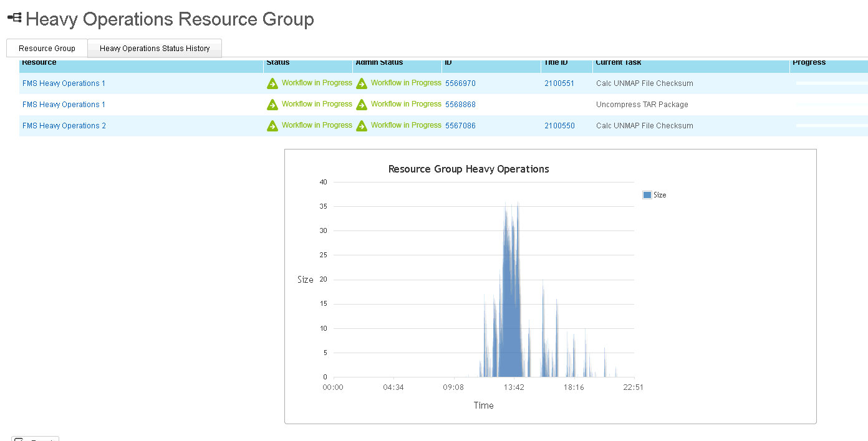Viewport: 868px width, 441px height.
Task: Click Status icon in row with ID 5566970
Action: click(x=272, y=83)
